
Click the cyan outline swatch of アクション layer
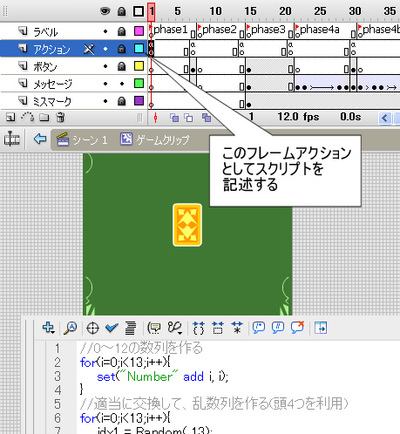point(139,49)
